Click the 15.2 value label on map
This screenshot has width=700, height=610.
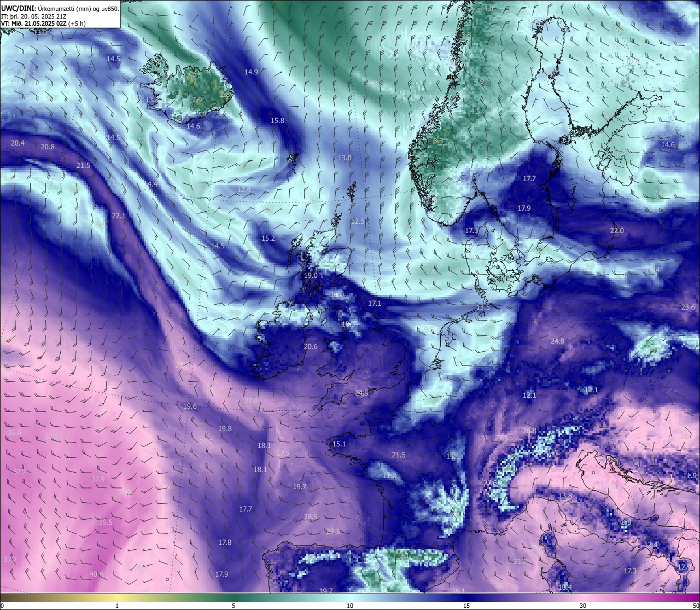[268, 238]
